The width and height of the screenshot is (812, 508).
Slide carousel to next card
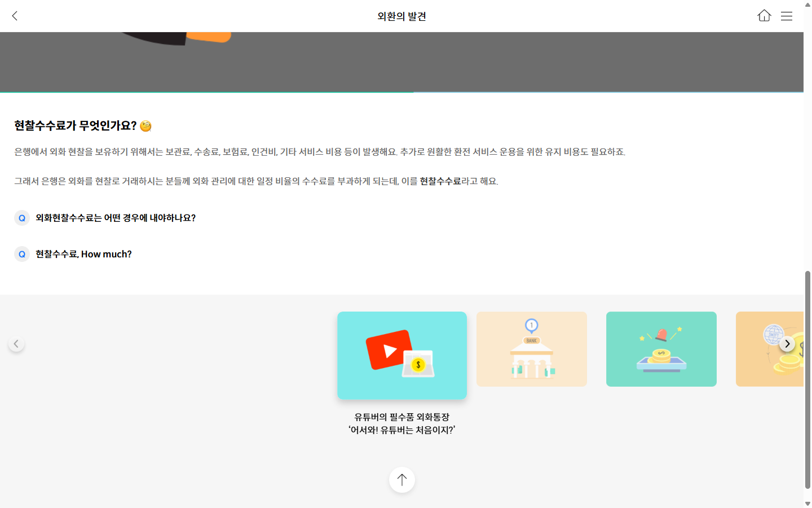(787, 344)
